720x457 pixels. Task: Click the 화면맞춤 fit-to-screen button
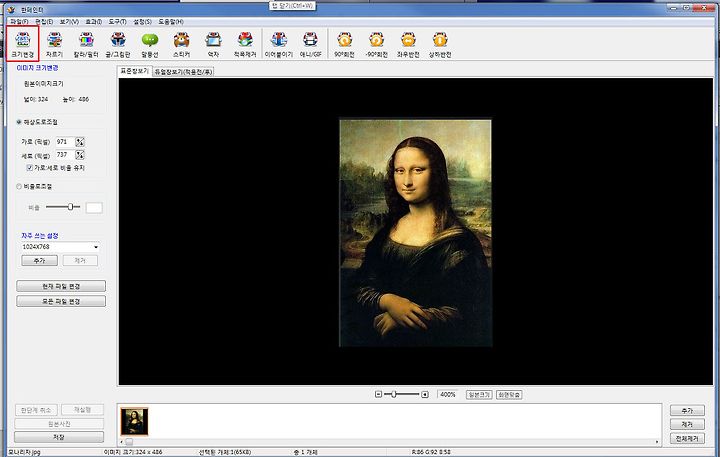509,395
